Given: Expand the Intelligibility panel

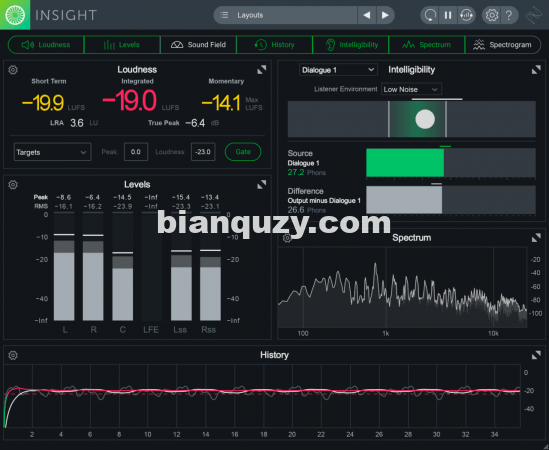Looking at the screenshot, I should pyautogui.click(x=536, y=70).
